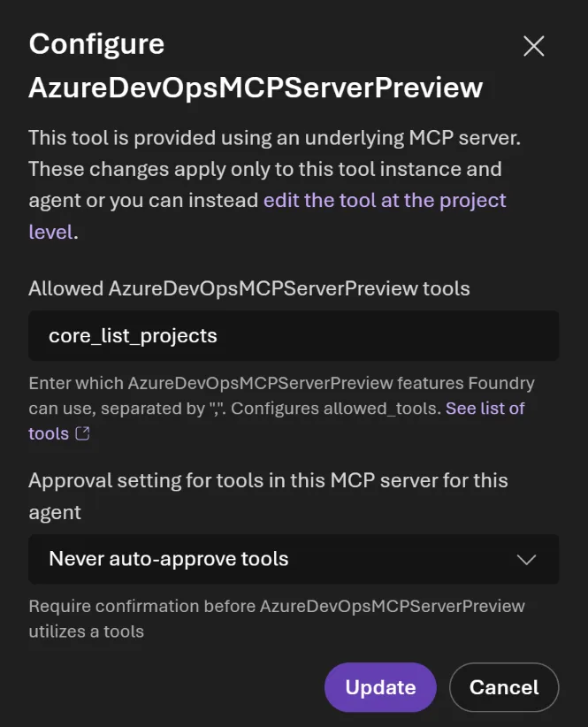Click the "Approval setting for tools" label

click(268, 480)
